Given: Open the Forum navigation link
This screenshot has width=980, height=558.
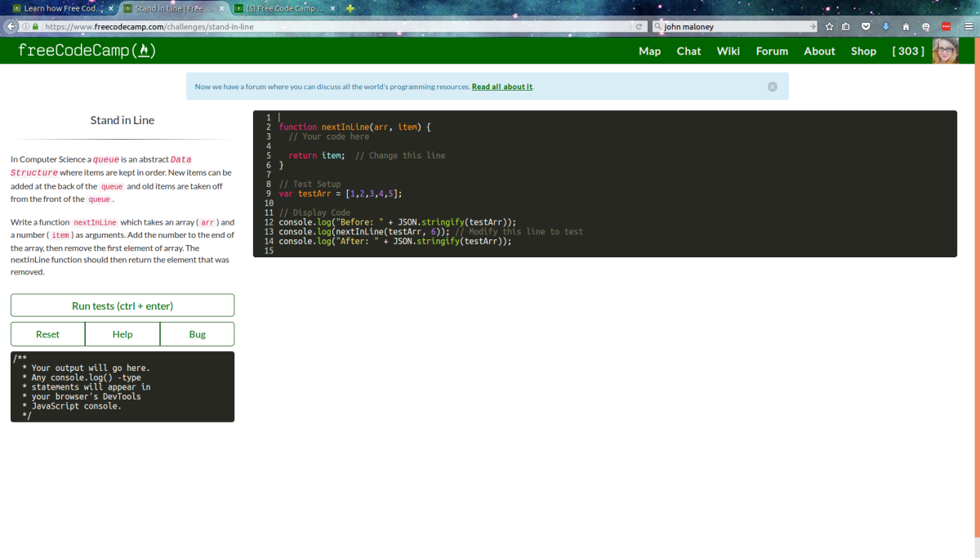Looking at the screenshot, I should [772, 51].
